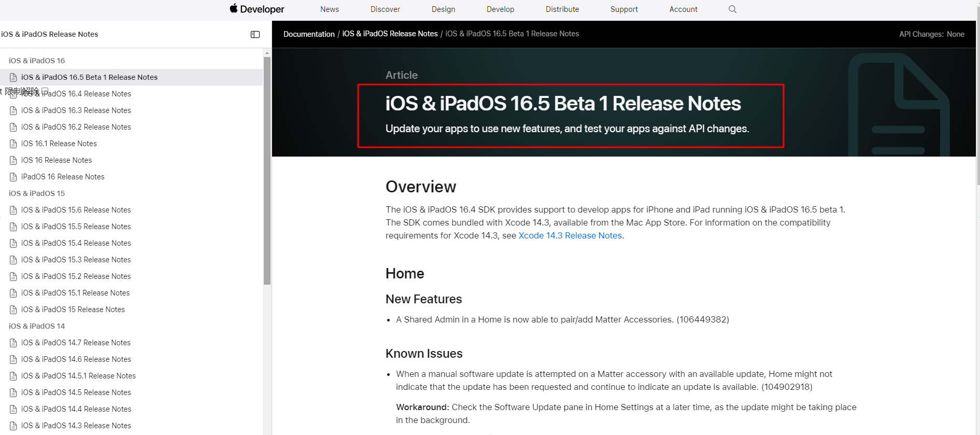Viewport: 980px width, 435px height.
Task: Open Xcode 14.3 Release Notes link
Action: click(x=570, y=235)
